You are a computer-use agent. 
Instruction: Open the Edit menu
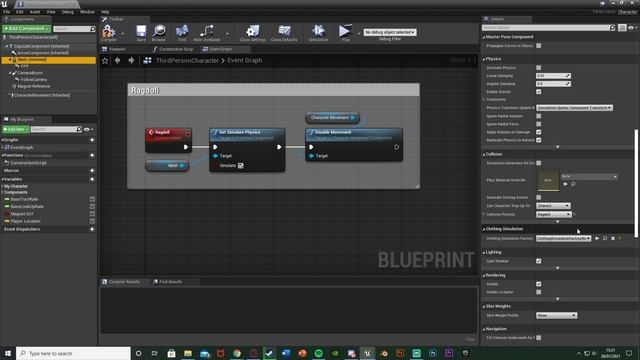click(20, 12)
